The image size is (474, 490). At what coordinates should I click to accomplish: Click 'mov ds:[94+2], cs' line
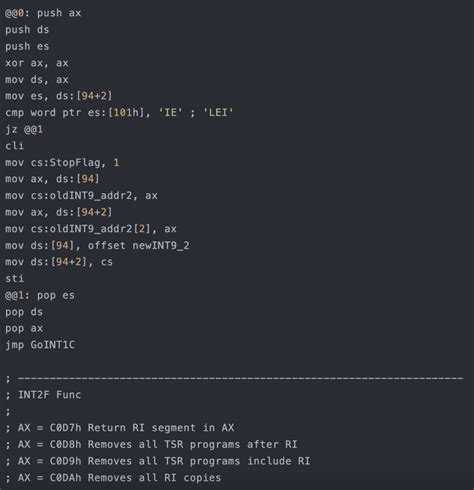[x=59, y=262]
